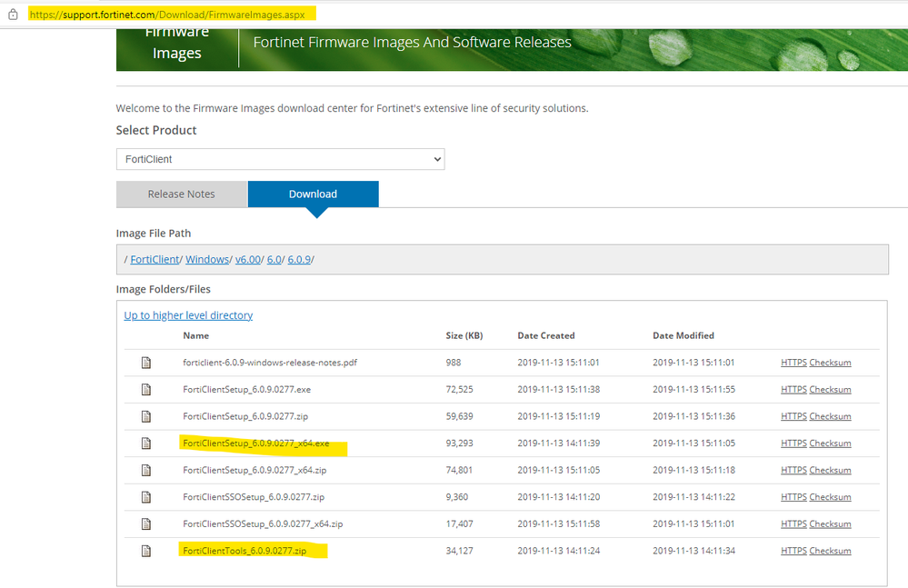Click the Date Modified column header
908x588 pixels.
point(683,335)
